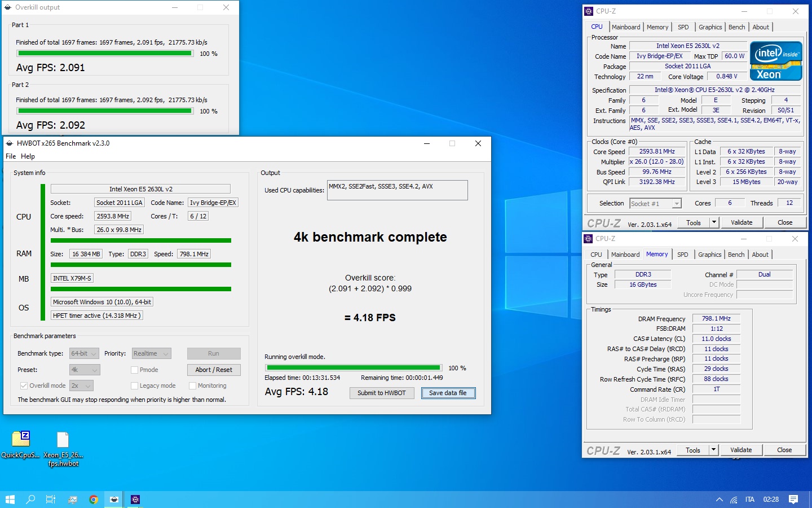Open SPD tab in upper CPU-Z
The height and width of the screenshot is (508, 812).
coord(683,27)
